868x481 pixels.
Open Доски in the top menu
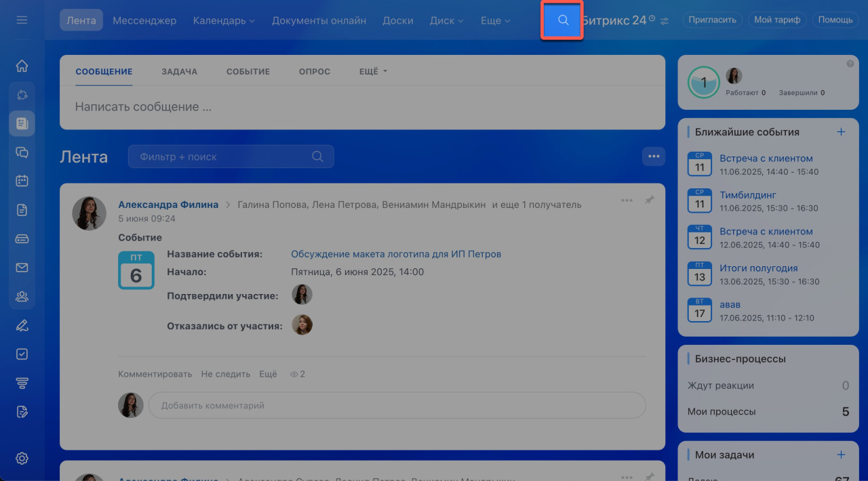[398, 20]
